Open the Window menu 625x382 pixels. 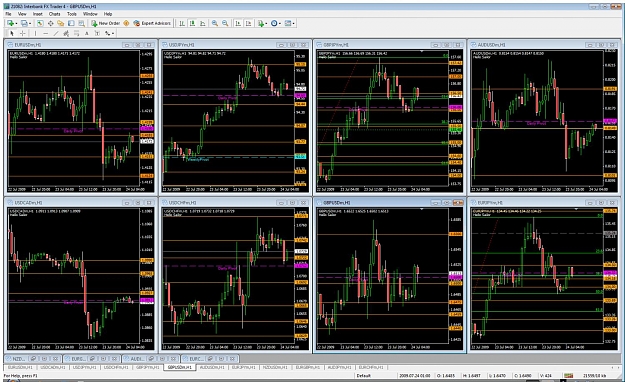90,14
